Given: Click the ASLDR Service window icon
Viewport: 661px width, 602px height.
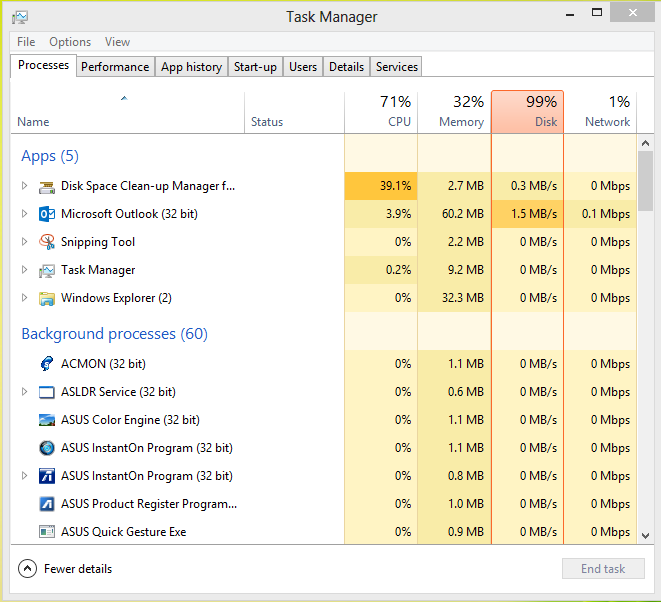Looking at the screenshot, I should 47,392.
